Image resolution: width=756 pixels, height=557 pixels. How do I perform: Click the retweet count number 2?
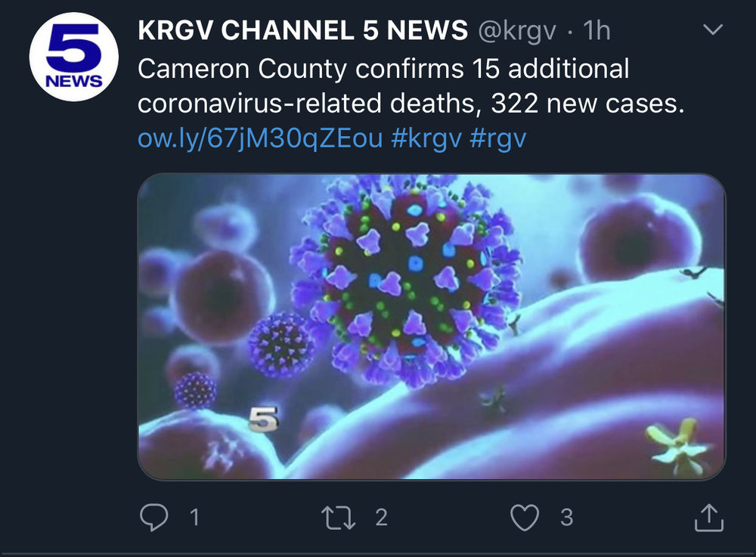(x=381, y=518)
